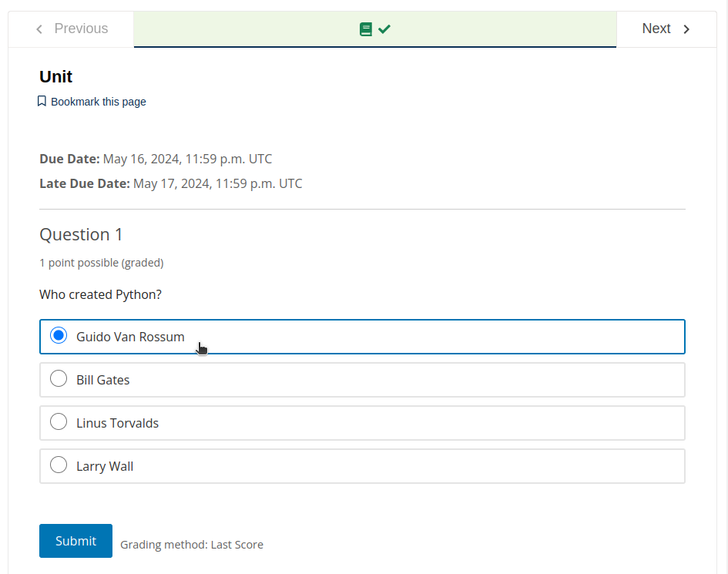Viewport: 728px width, 574px height.
Task: Click the 'Bill Gates' answer label text
Action: click(x=103, y=380)
